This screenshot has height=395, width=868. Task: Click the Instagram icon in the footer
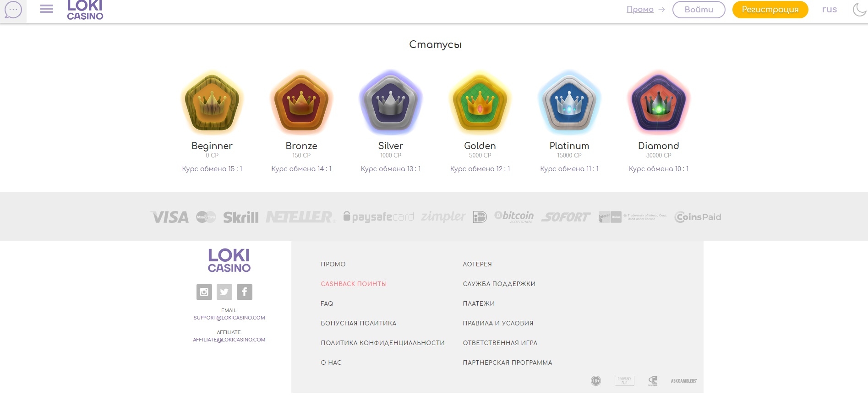click(x=204, y=292)
